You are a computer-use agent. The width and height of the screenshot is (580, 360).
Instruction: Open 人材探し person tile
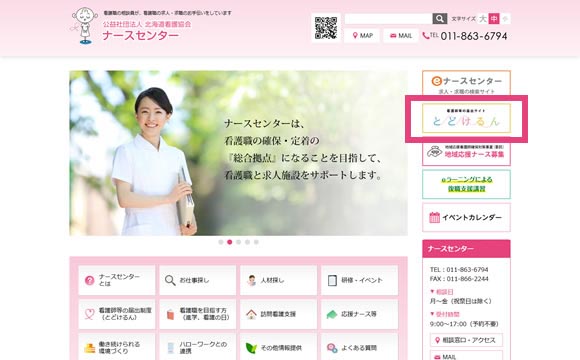[278, 280]
